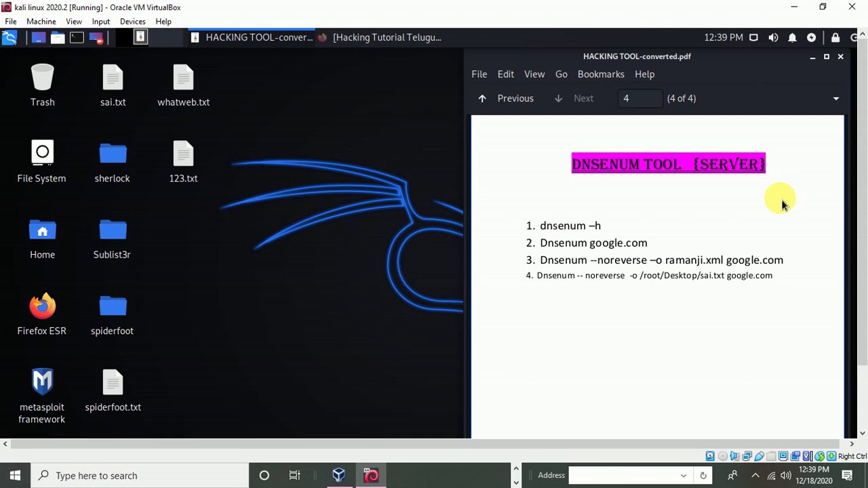Click VirtualBox icon on Windows taskbar
This screenshot has height=488, width=868.
click(x=339, y=476)
